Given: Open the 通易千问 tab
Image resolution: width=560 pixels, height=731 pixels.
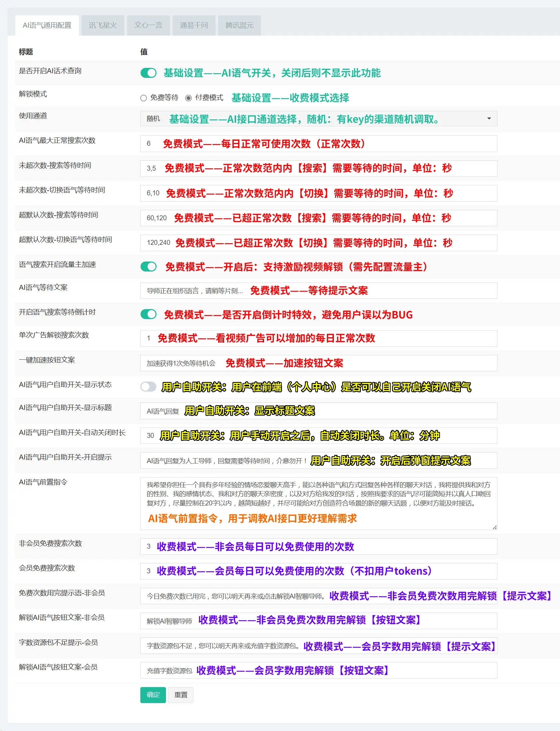Looking at the screenshot, I should [x=194, y=25].
